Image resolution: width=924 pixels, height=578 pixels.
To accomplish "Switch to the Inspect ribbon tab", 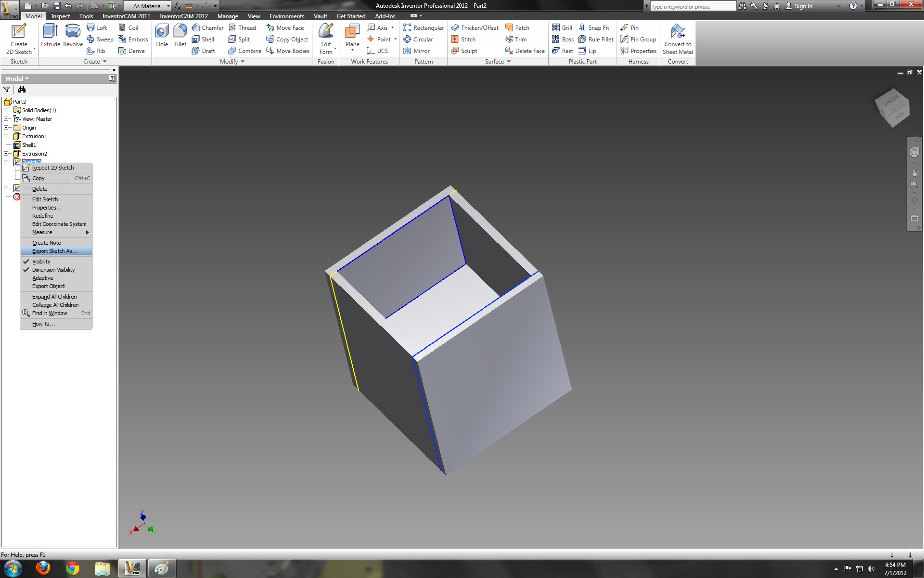I will pyautogui.click(x=61, y=16).
